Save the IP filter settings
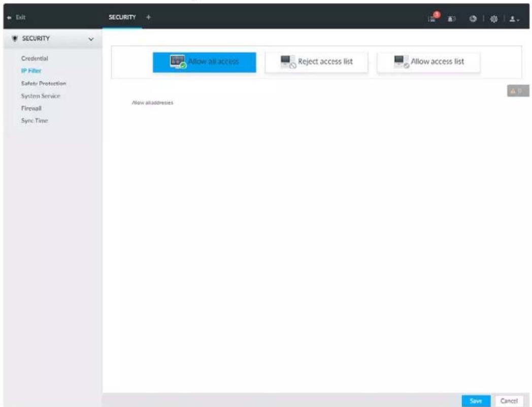Screen dimensions: 532x407 476,401
